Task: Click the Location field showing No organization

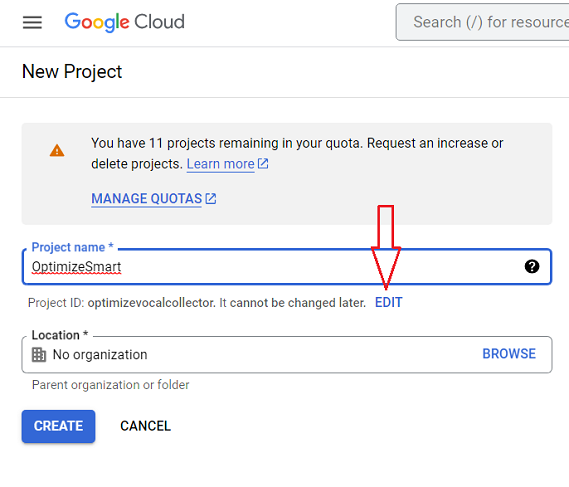Action: 287,355
